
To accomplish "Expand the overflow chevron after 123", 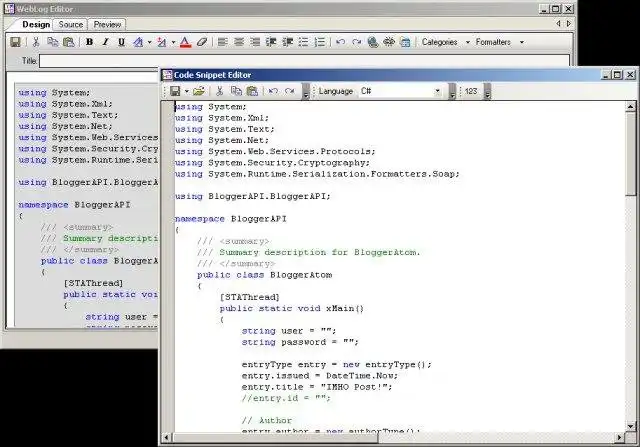I will (x=487, y=91).
